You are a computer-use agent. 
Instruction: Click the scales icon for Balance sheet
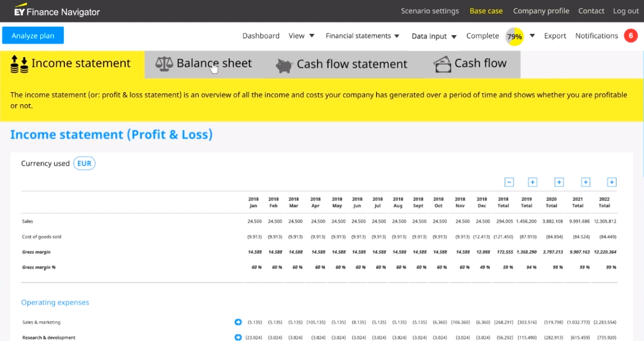pyautogui.click(x=164, y=63)
